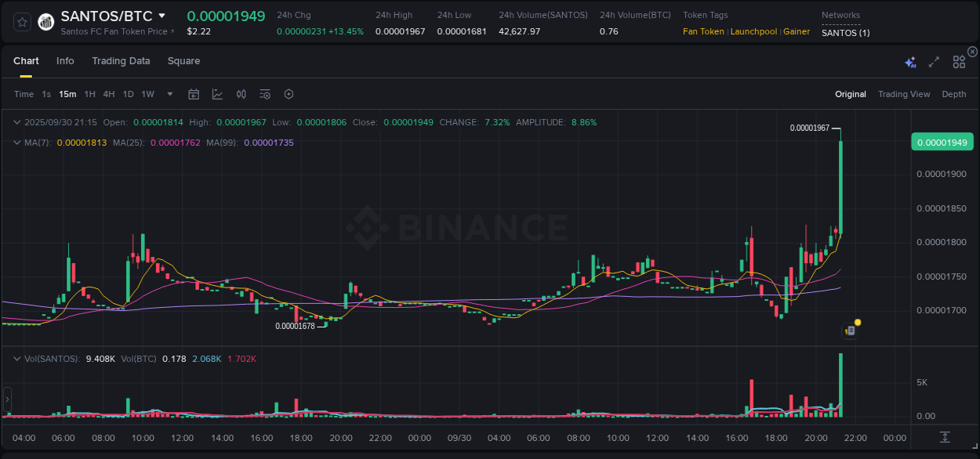Switch chart to Trading View mode

[904, 94]
